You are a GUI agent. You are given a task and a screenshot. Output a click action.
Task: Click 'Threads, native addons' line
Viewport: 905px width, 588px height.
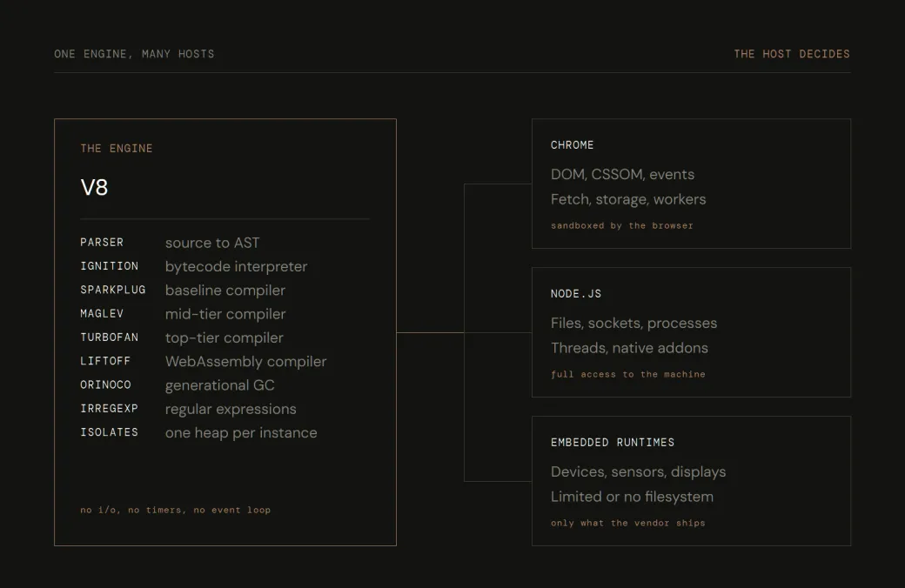point(629,348)
